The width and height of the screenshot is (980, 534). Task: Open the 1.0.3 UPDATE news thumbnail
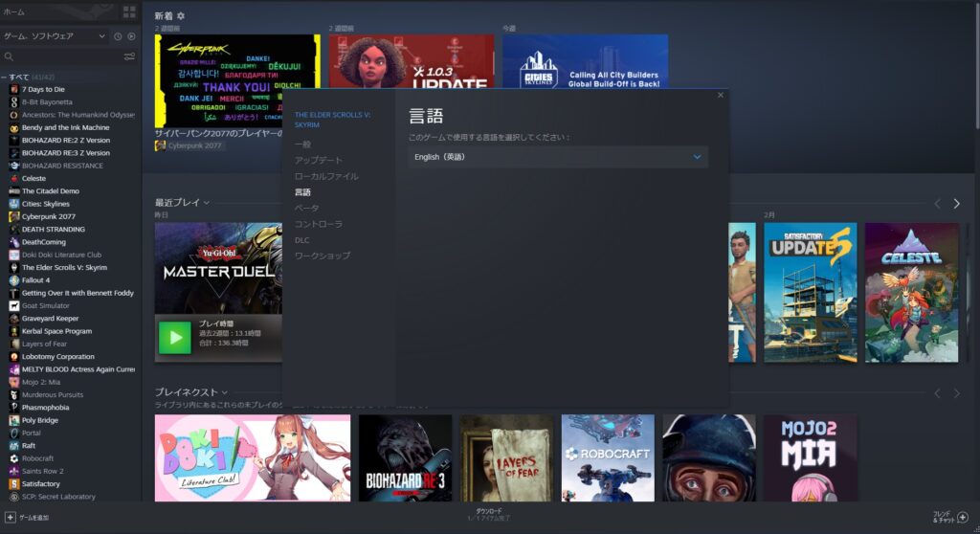pos(412,61)
